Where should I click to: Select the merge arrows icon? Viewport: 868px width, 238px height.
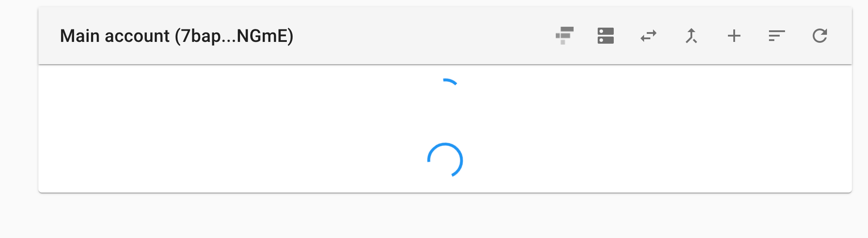(x=691, y=36)
